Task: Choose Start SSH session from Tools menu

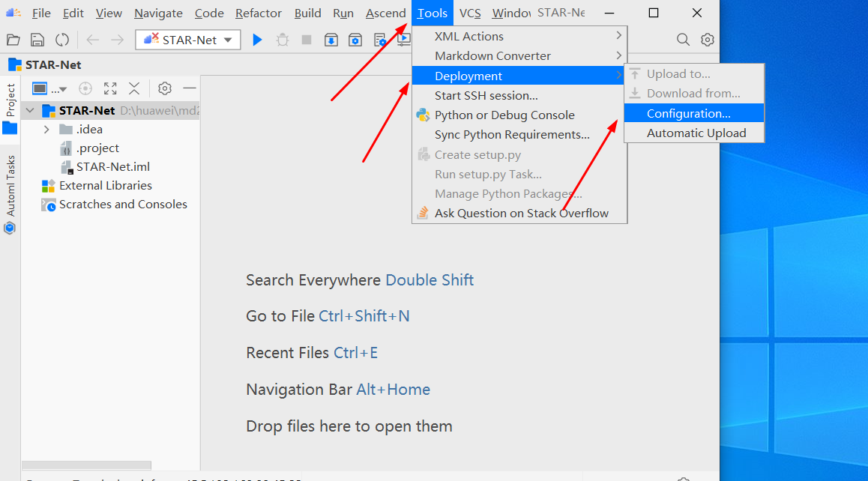Action: click(x=519, y=95)
